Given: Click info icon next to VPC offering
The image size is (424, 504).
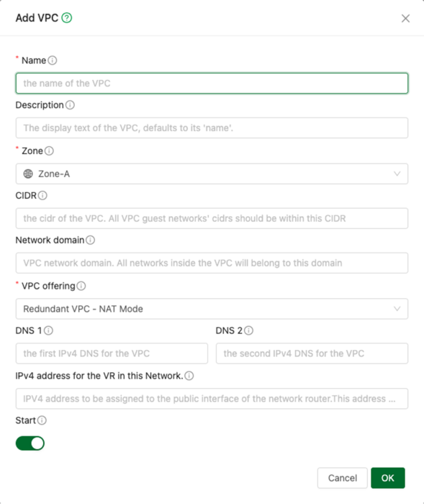Looking at the screenshot, I should click(81, 286).
